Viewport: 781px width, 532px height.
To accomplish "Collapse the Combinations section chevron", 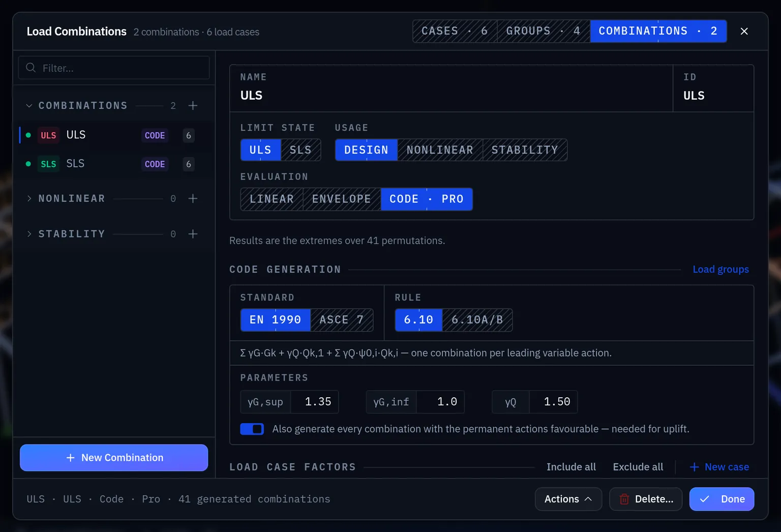I will click(29, 105).
